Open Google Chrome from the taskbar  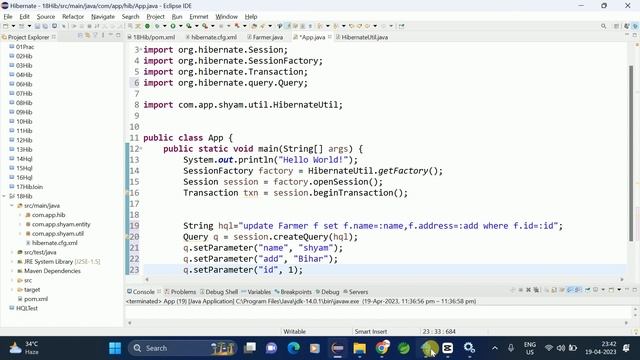[382, 348]
